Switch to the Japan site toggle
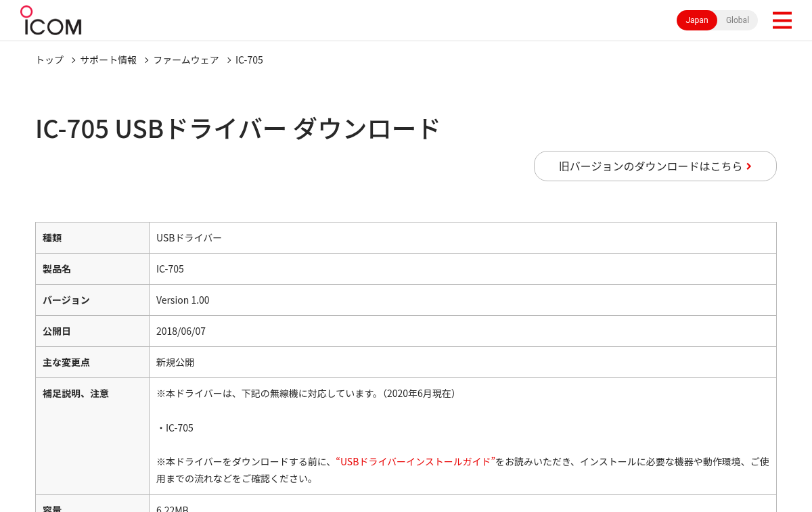The height and width of the screenshot is (512, 812). (697, 20)
